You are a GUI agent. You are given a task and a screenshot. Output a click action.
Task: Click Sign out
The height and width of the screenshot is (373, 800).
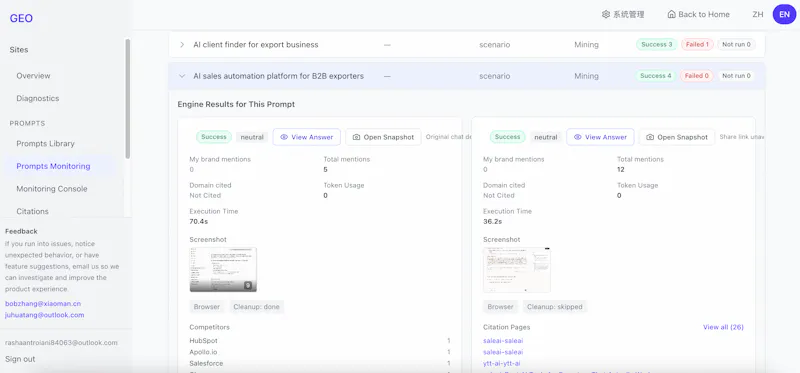coord(20,359)
